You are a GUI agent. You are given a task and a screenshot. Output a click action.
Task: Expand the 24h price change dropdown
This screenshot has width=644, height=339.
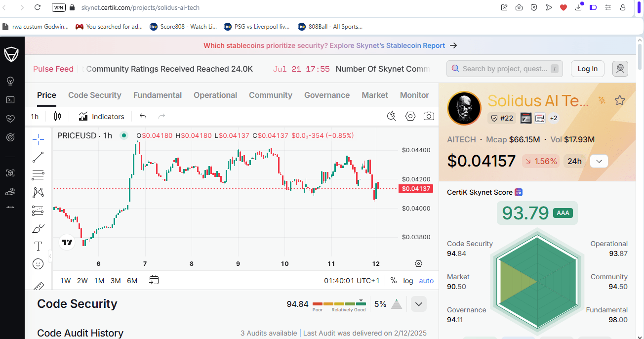tap(599, 161)
